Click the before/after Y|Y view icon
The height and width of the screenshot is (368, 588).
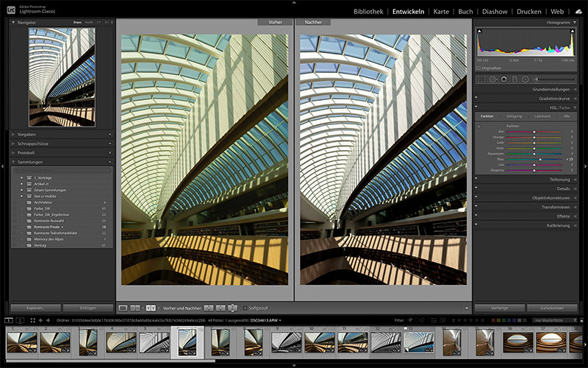click(151, 308)
